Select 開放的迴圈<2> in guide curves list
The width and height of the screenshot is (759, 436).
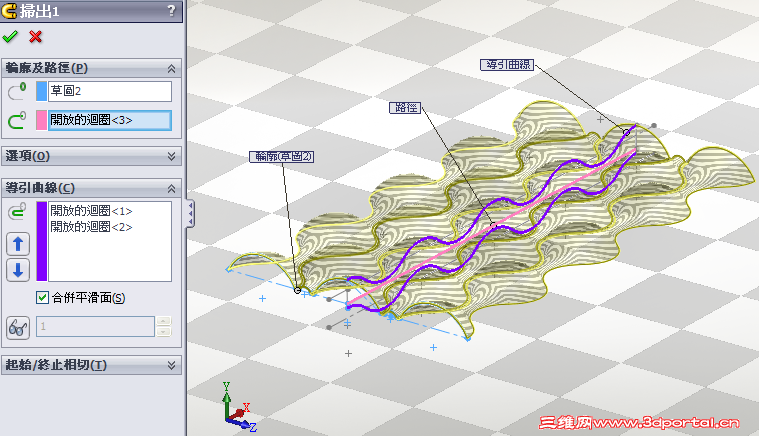pos(91,226)
